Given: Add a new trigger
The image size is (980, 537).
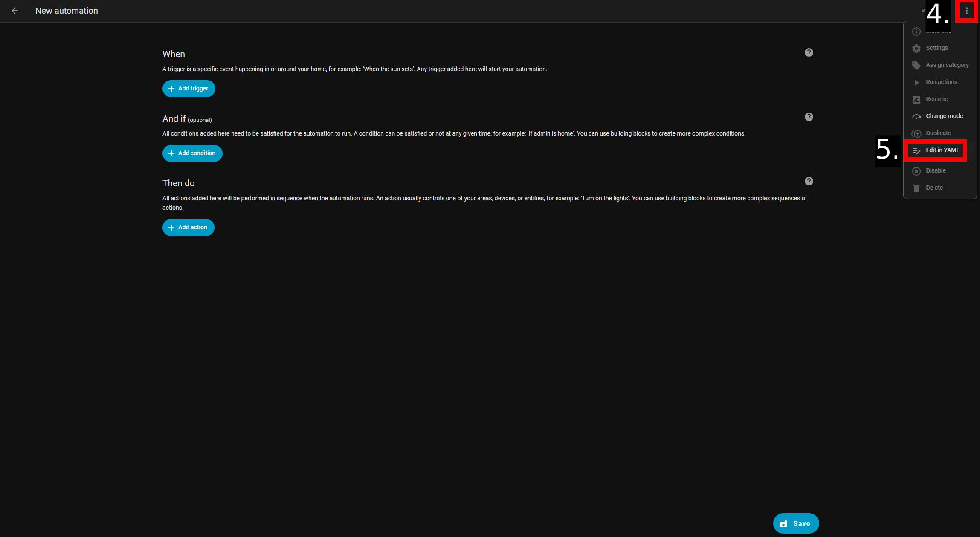Looking at the screenshot, I should coord(188,88).
